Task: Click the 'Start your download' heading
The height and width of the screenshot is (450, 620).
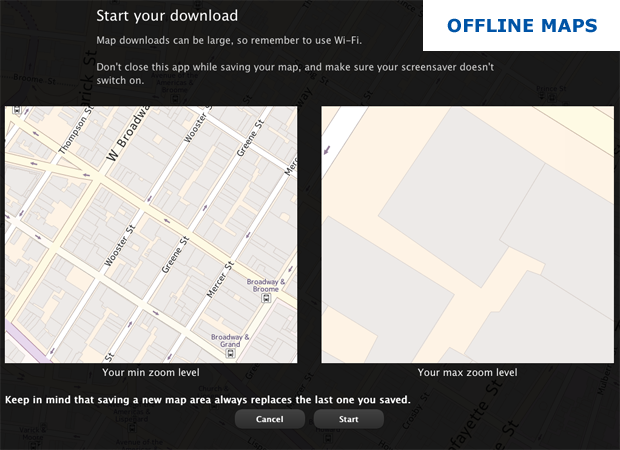Action: coord(167,16)
